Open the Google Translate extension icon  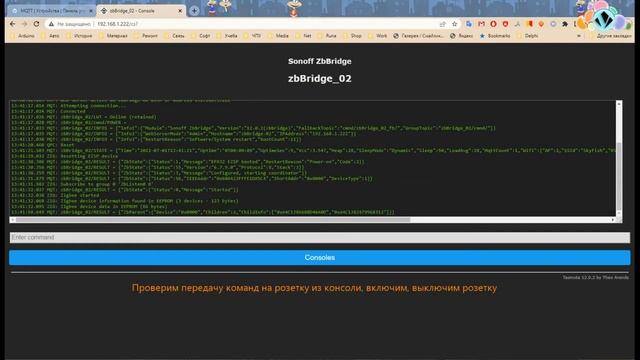[469, 24]
